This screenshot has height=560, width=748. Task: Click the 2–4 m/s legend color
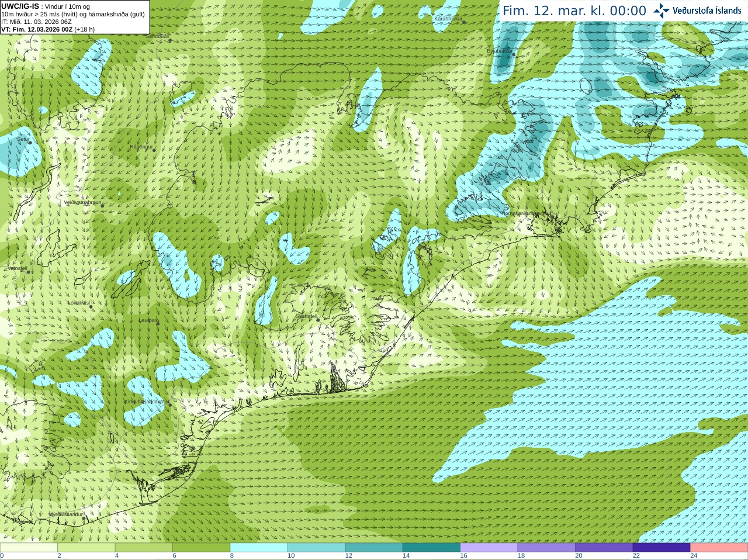(86, 548)
